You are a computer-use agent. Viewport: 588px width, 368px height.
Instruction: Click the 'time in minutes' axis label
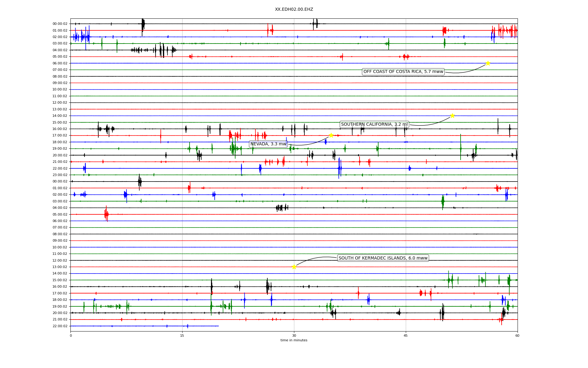tap(294, 340)
